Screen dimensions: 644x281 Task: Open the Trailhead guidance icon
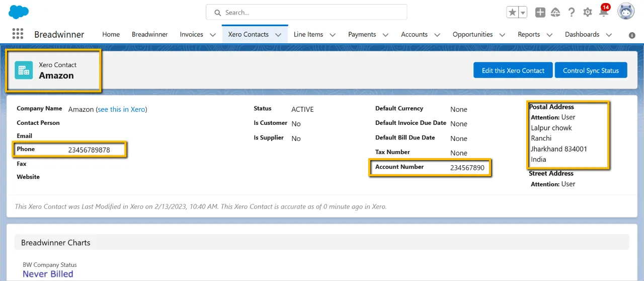coord(555,13)
